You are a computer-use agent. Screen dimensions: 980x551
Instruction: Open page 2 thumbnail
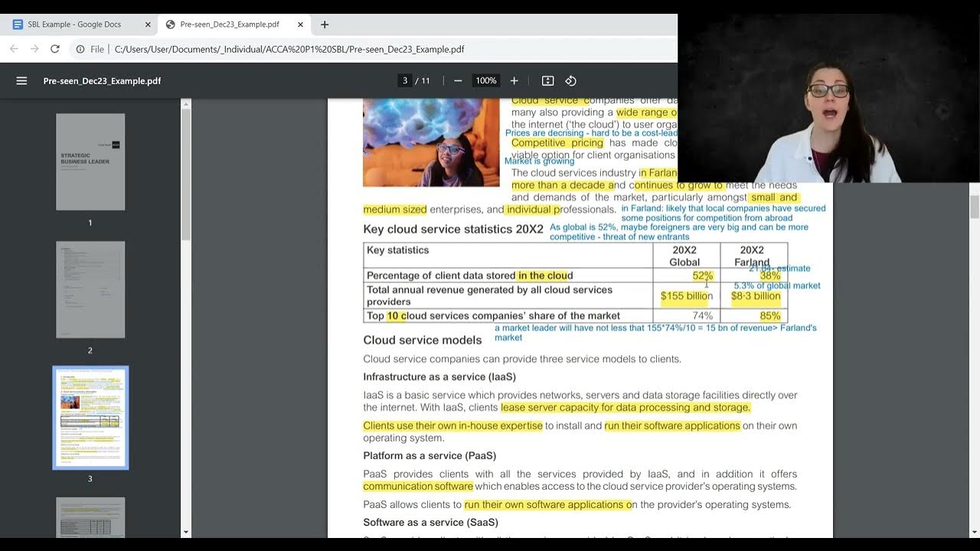click(90, 289)
